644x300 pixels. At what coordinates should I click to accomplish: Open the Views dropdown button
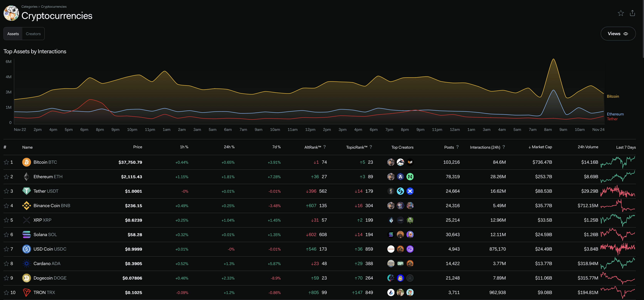[x=618, y=34]
